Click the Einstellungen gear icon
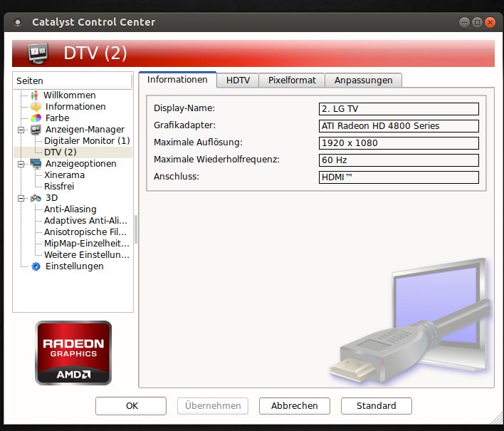Image resolution: width=504 pixels, height=431 pixels. coord(36,266)
